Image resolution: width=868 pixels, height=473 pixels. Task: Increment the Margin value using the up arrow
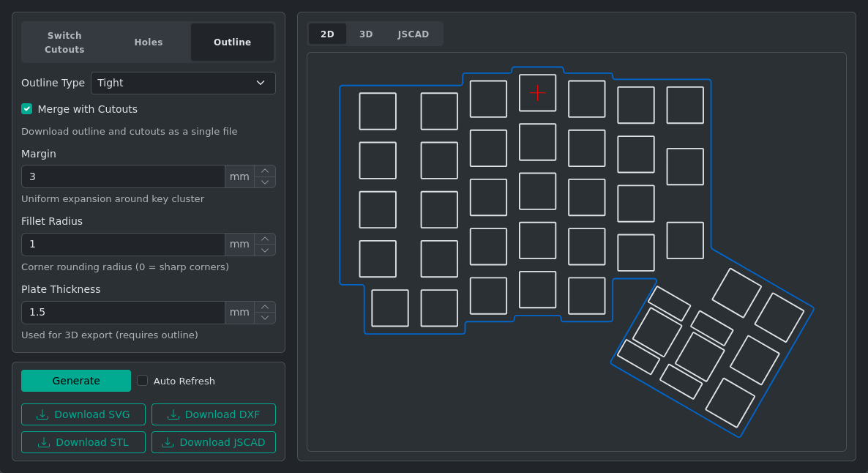266,171
